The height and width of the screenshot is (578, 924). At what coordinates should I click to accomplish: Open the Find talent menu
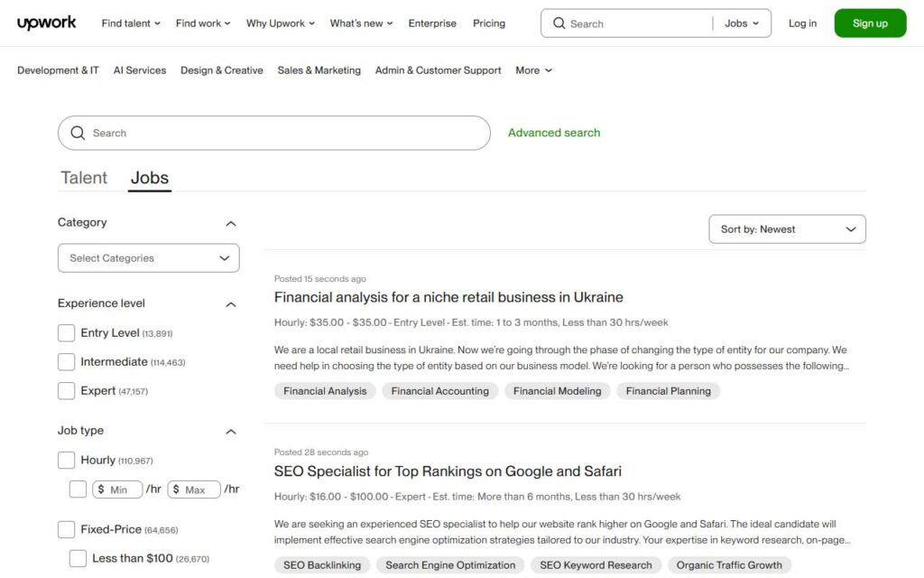click(131, 23)
